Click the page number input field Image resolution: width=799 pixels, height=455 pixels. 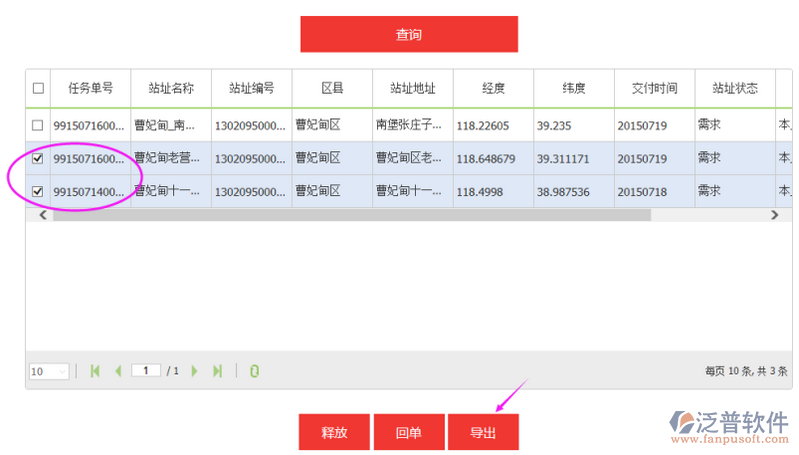point(146,370)
